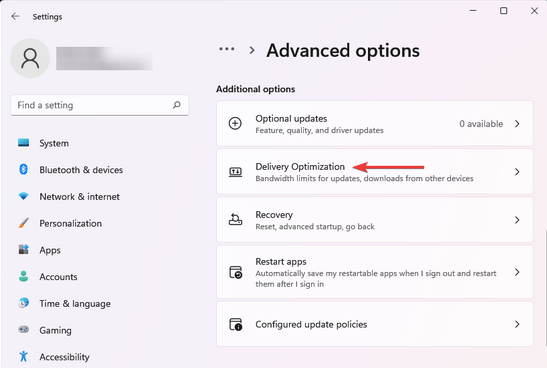
Task: Maximize the Settings window
Action: click(x=503, y=11)
